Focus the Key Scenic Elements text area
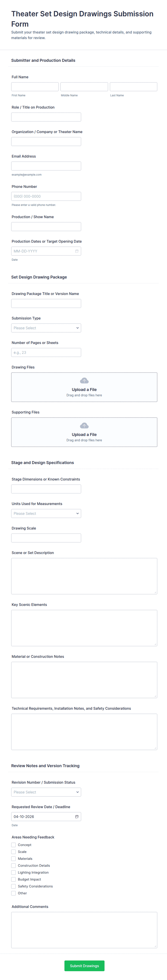Viewport: 167px width, 980px height. point(84,628)
